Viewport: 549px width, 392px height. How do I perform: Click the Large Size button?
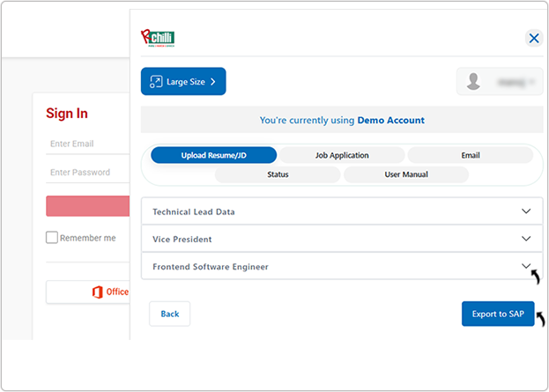click(183, 82)
